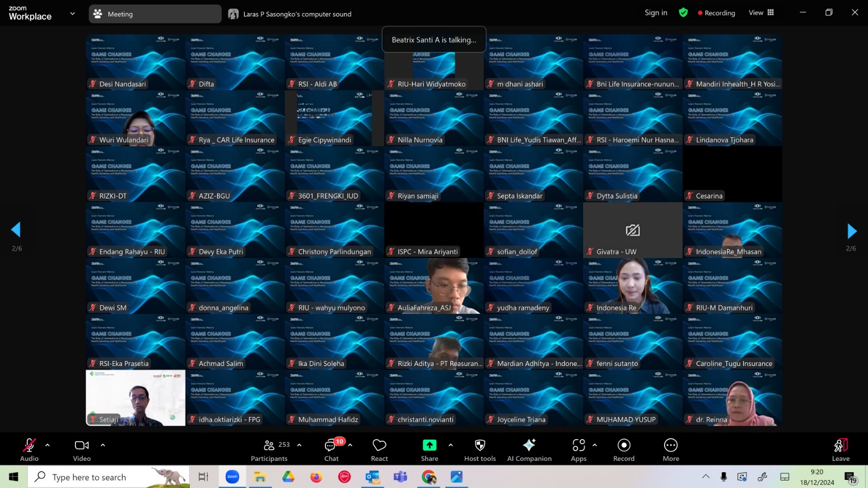This screenshot has width=868, height=488.
Task: Select Wuri Wulandari's video tile
Action: (136, 119)
